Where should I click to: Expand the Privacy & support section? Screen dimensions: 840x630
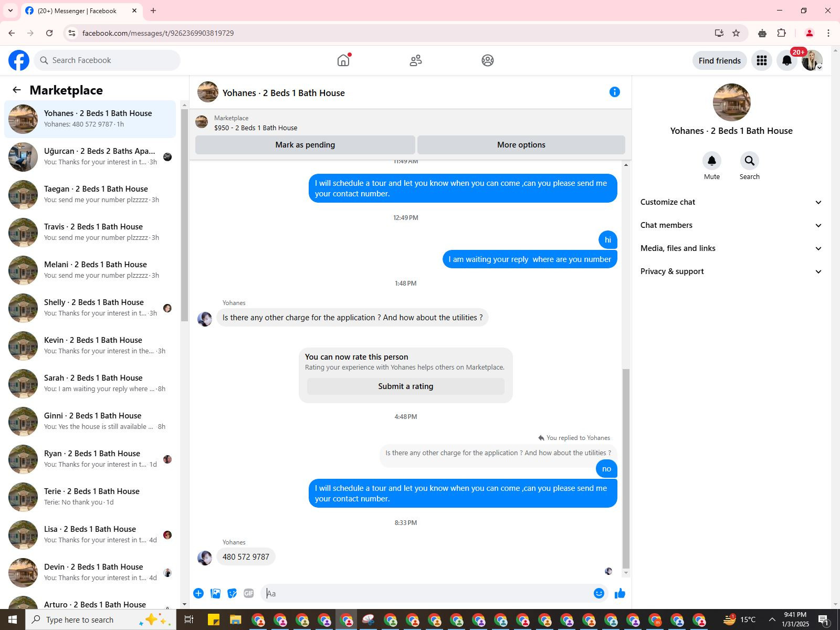731,271
